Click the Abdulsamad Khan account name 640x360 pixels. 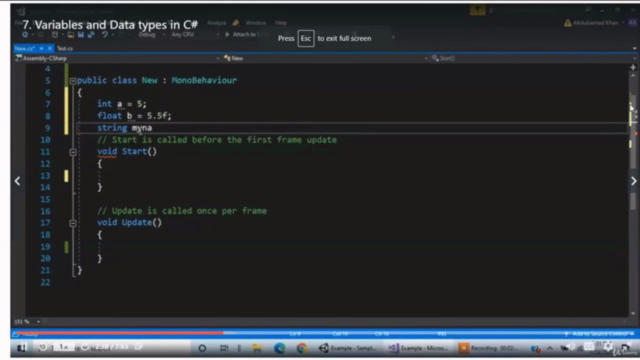click(x=596, y=23)
